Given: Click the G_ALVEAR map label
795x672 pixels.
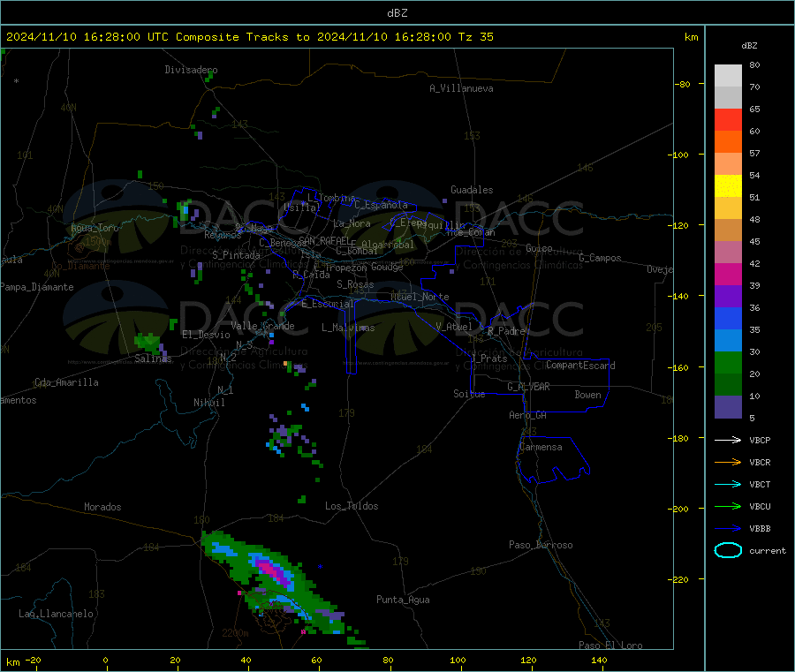Looking at the screenshot, I should [528, 387].
